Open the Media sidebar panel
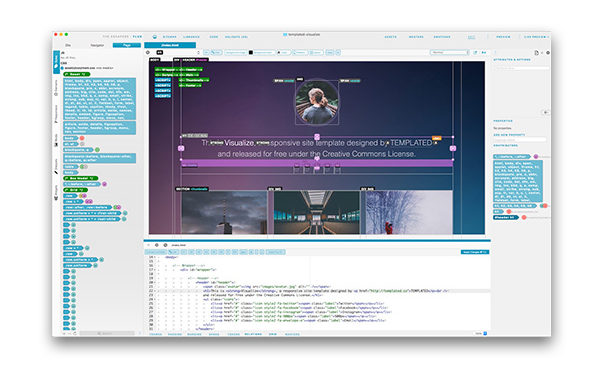The width and height of the screenshot is (606, 371). (x=56, y=140)
